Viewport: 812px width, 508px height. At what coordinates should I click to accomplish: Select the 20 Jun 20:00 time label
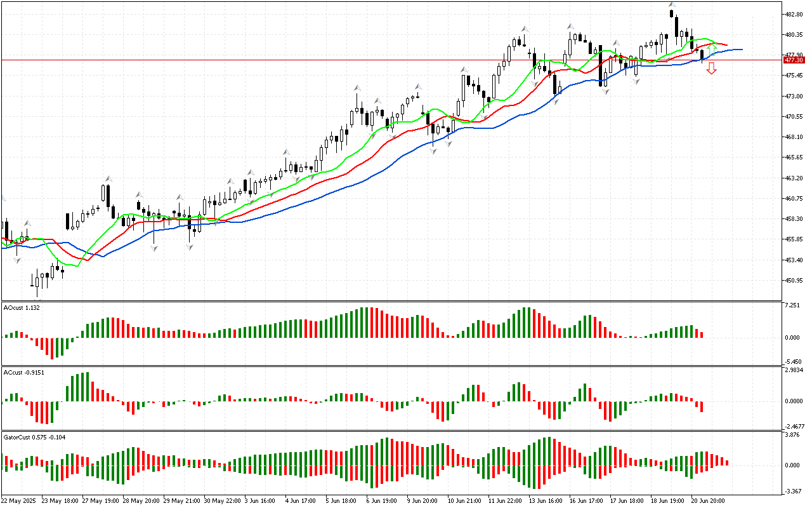pyautogui.click(x=709, y=500)
